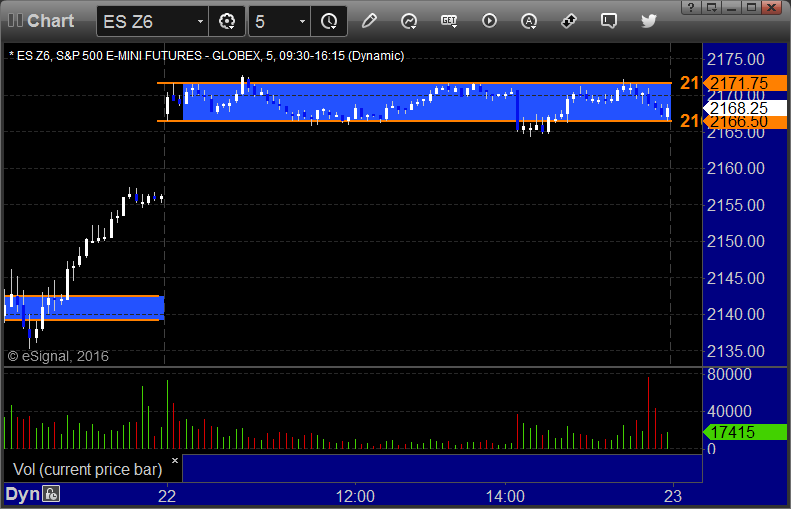
Task: Click the 2145.00 price axis label
Action: click(736, 278)
